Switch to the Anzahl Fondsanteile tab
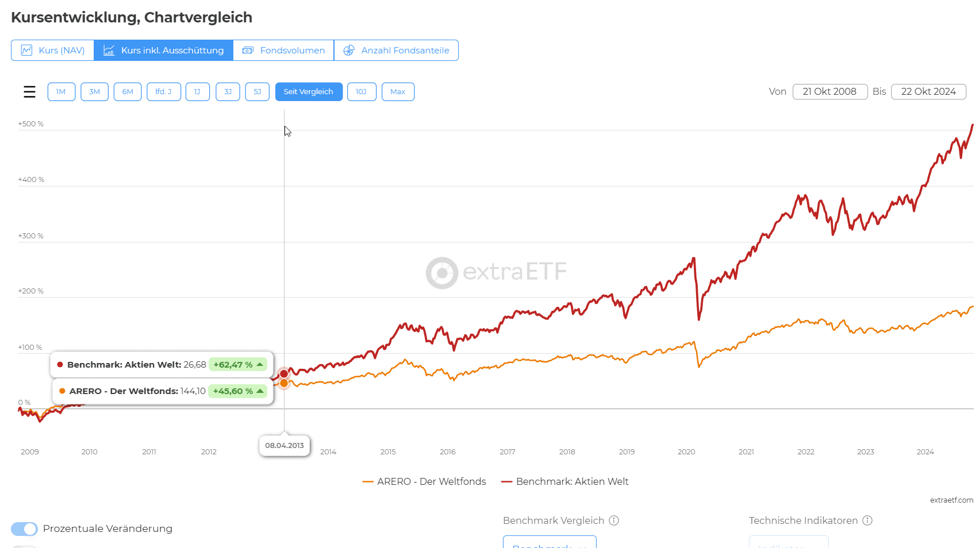Screen dimensions: 980x548 396,51
